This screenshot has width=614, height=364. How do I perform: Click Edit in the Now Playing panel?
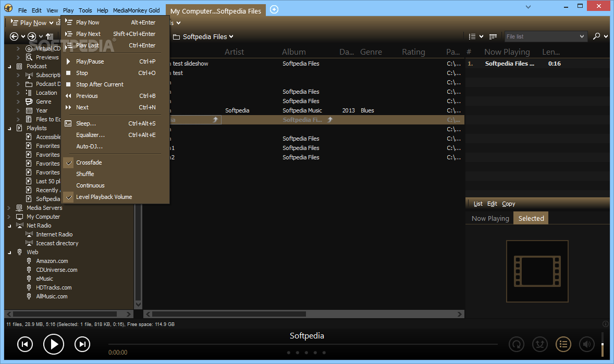point(492,204)
